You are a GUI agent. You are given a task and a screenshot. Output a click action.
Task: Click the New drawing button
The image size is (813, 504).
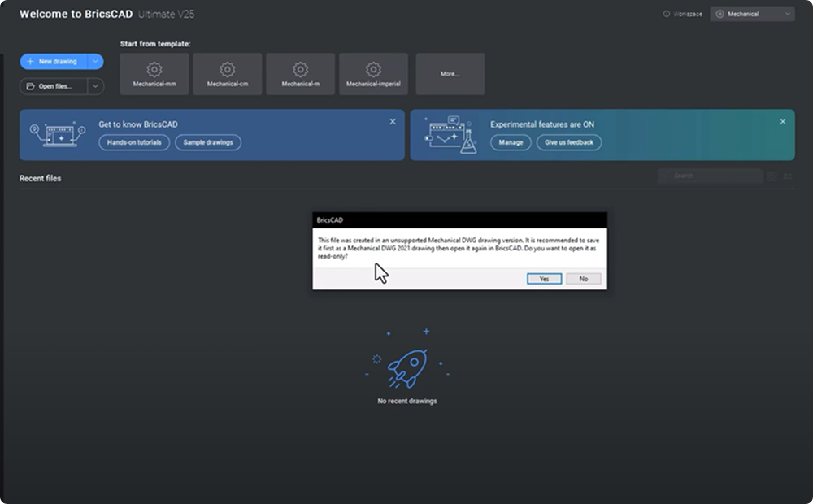coord(54,61)
